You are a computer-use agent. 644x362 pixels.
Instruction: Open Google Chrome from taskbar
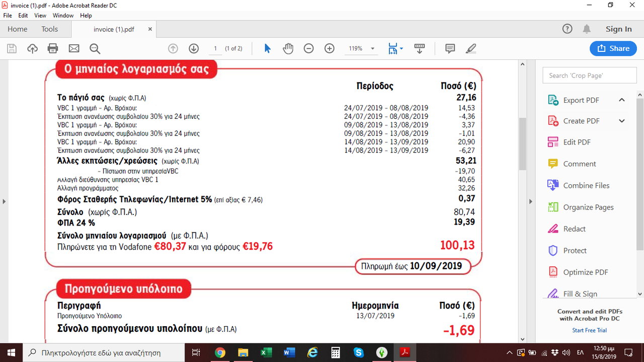220,352
